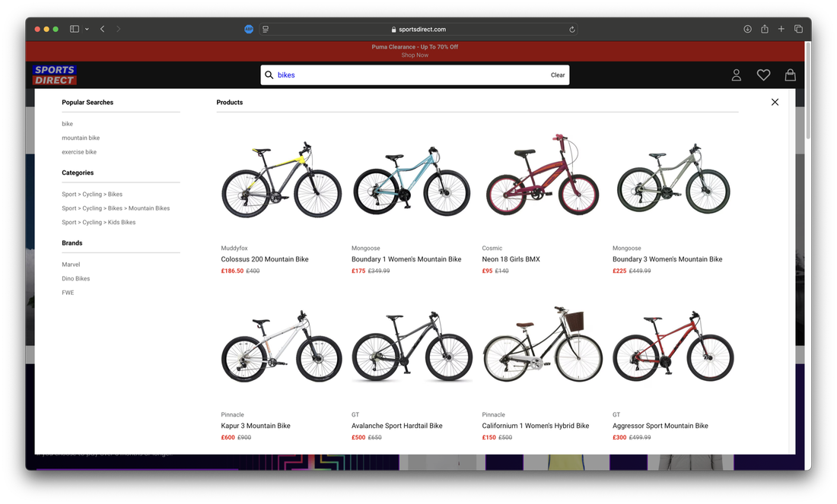
Task: Click the Cosmic brand label
Action: 492,248
